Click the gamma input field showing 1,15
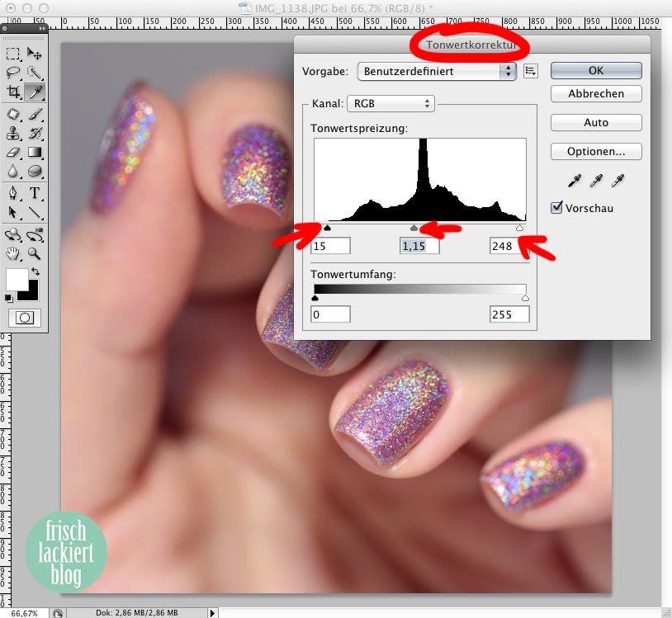672x618 pixels. pos(419,246)
